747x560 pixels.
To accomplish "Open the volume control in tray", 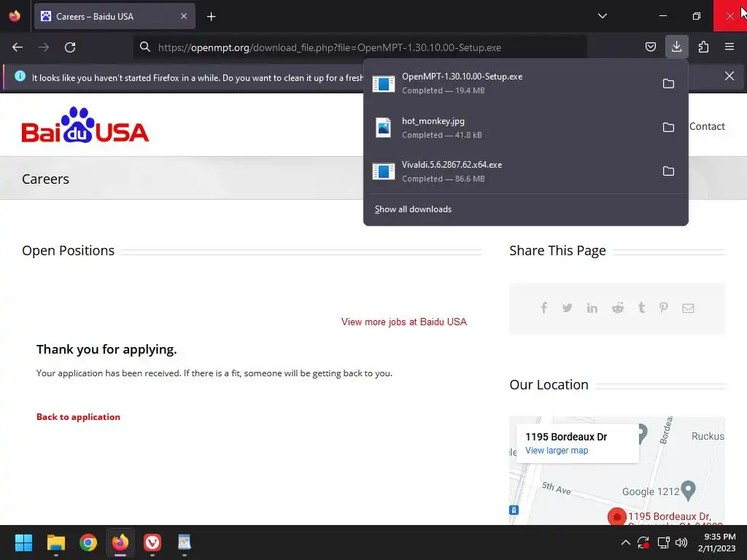I will 681,542.
